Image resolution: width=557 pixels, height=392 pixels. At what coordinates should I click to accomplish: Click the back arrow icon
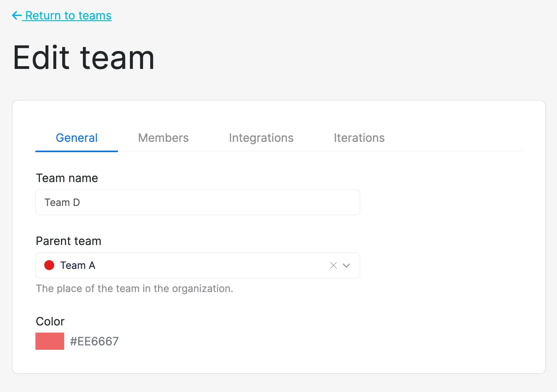pyautogui.click(x=17, y=16)
